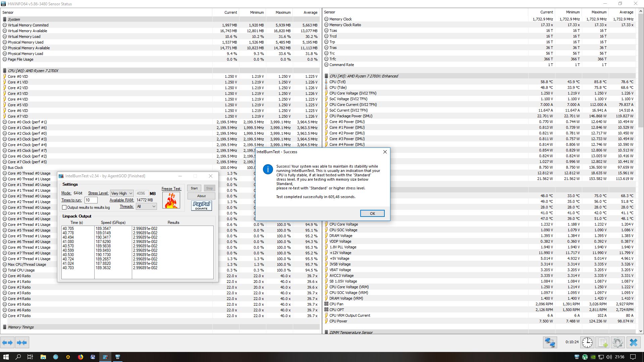The image size is (644, 362).
Task: Select the CPU Fan row
Action: pos(480,304)
